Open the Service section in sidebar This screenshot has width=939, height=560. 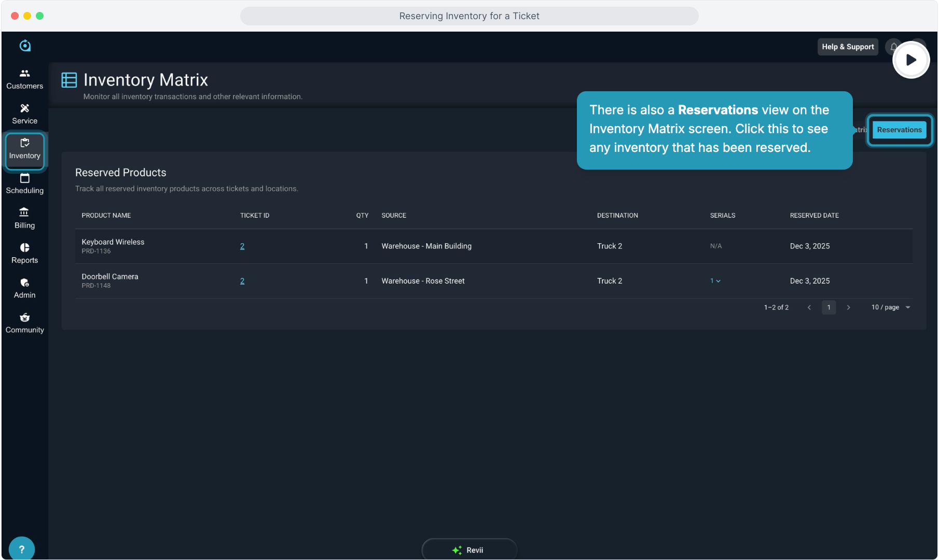tap(24, 114)
